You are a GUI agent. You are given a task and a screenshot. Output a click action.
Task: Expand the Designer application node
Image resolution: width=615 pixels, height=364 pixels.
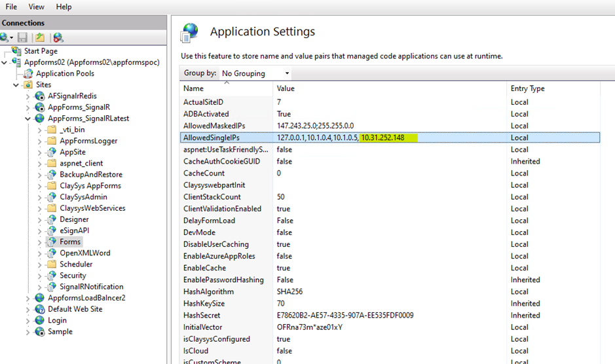[x=39, y=219]
